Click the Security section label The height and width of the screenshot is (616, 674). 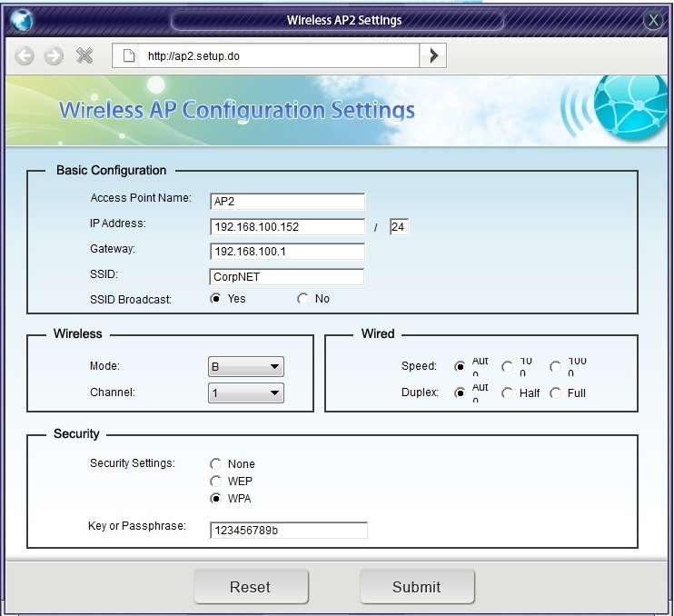pyautogui.click(x=76, y=433)
